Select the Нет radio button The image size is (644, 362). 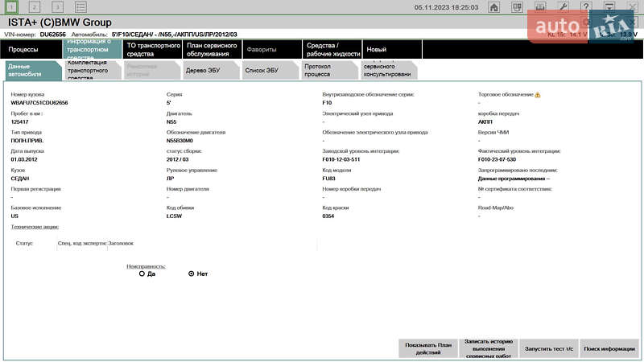click(x=191, y=274)
